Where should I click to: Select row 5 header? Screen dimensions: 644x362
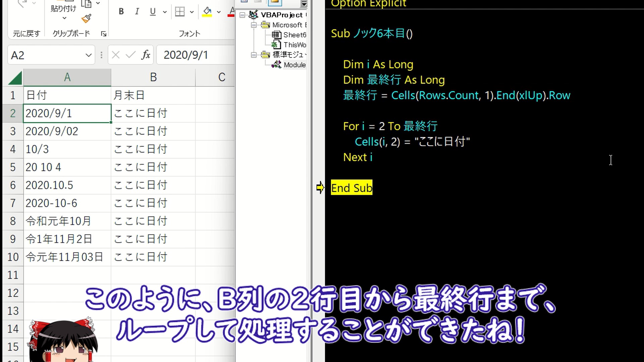click(x=13, y=167)
